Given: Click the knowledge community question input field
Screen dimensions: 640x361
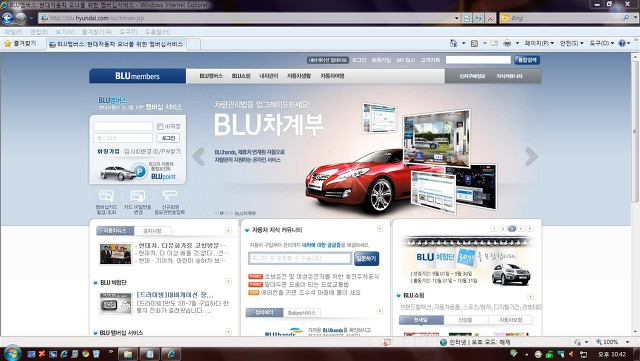Looking at the screenshot, I should tap(300, 258).
